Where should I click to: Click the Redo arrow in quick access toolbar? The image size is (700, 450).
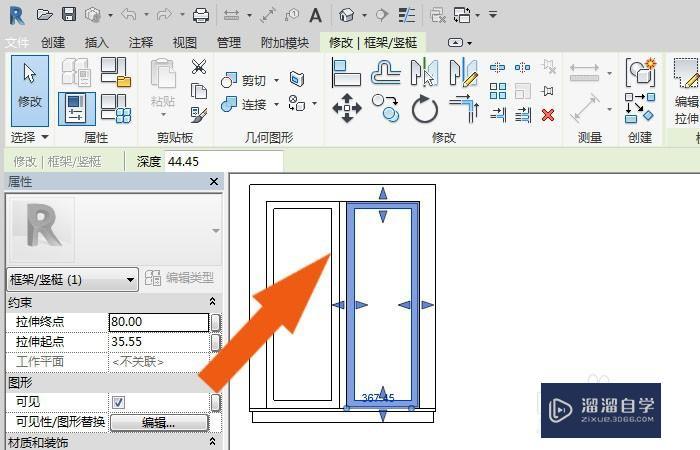(164, 15)
